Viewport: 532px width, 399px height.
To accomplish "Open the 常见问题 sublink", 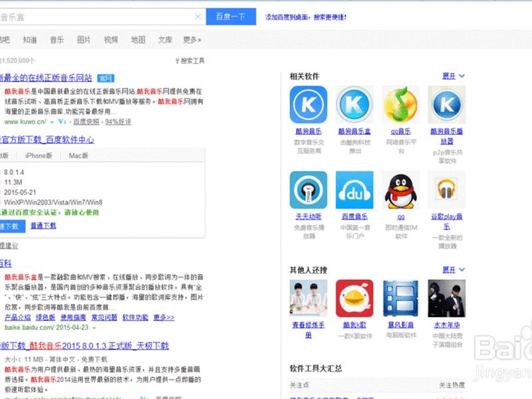I will point(104,317).
